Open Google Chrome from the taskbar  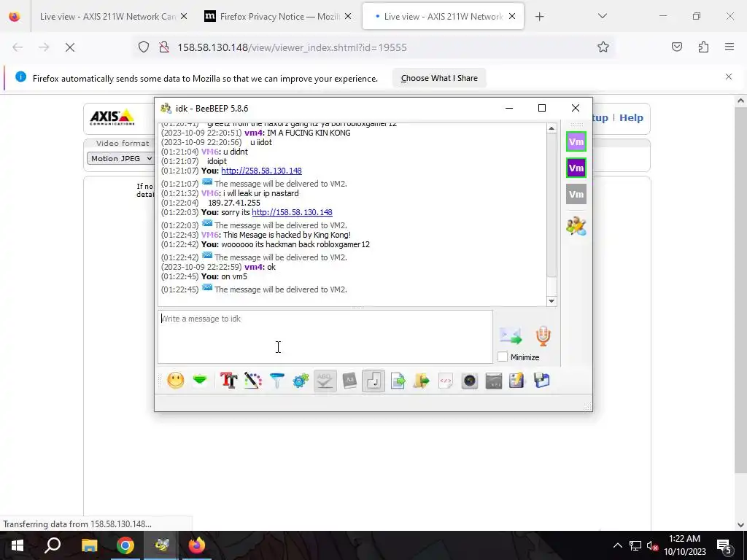point(125,545)
